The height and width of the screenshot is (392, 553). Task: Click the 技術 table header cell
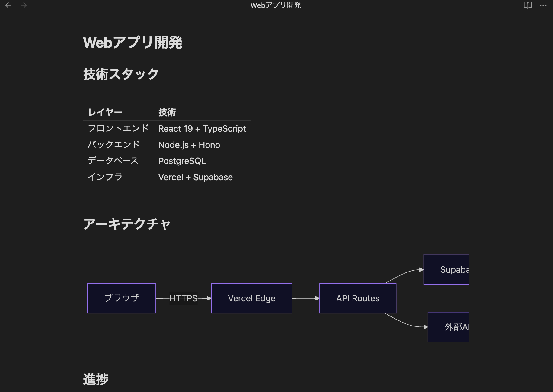[x=168, y=112]
